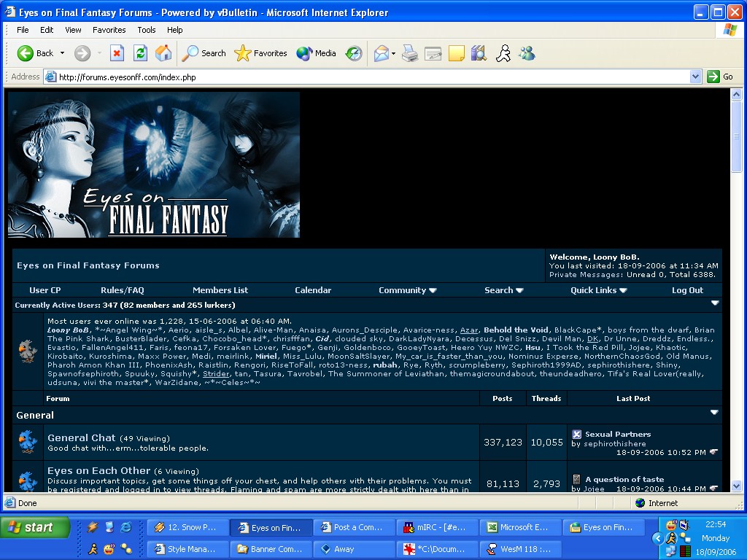Viewport: 747px width, 560px height.
Task: Click the Research books icon
Action: click(x=479, y=53)
